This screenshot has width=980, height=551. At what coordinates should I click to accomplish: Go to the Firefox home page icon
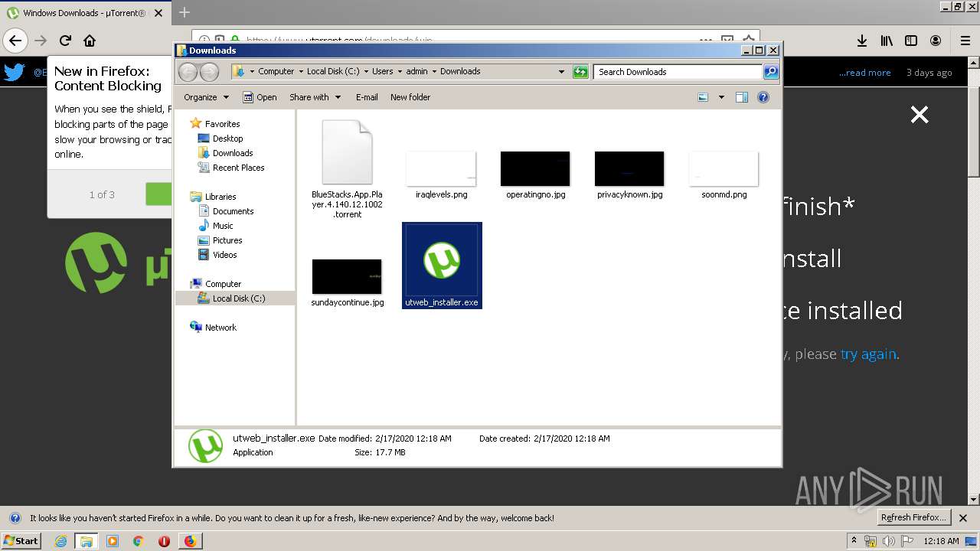point(90,41)
